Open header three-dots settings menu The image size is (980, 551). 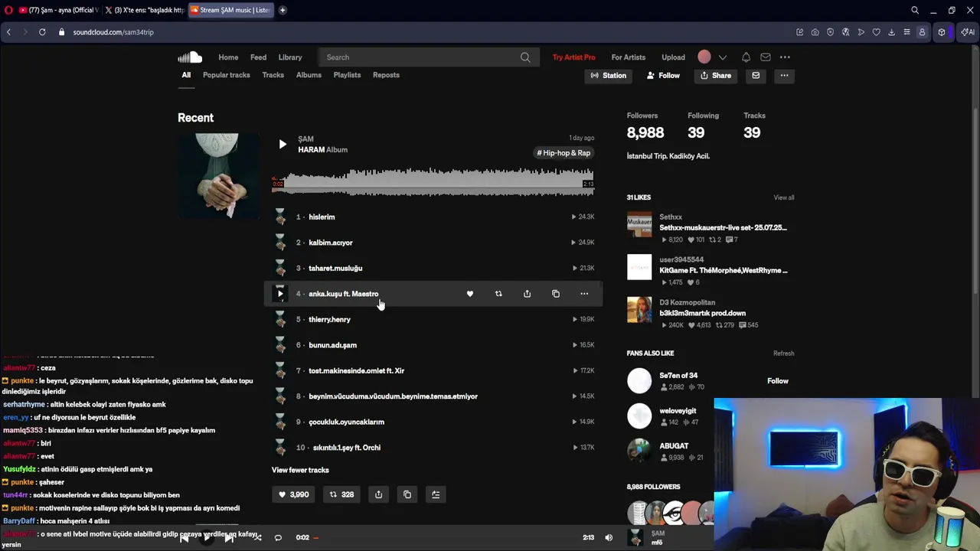click(785, 57)
